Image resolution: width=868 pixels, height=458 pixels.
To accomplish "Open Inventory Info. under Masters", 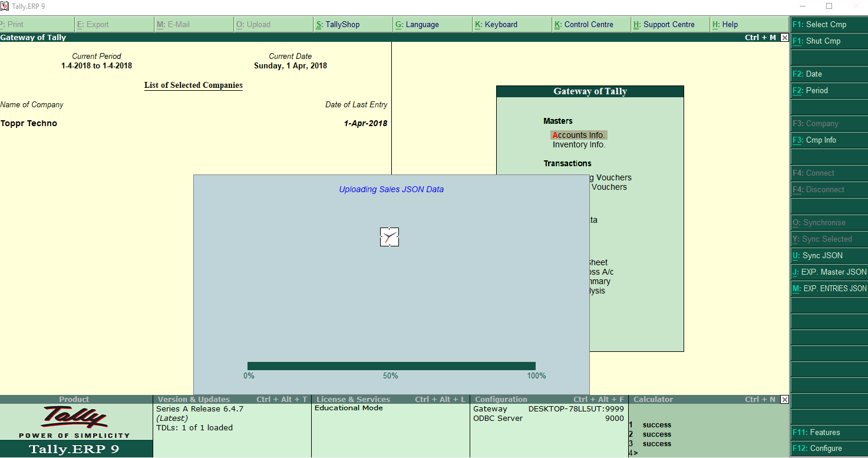I will pyautogui.click(x=579, y=144).
